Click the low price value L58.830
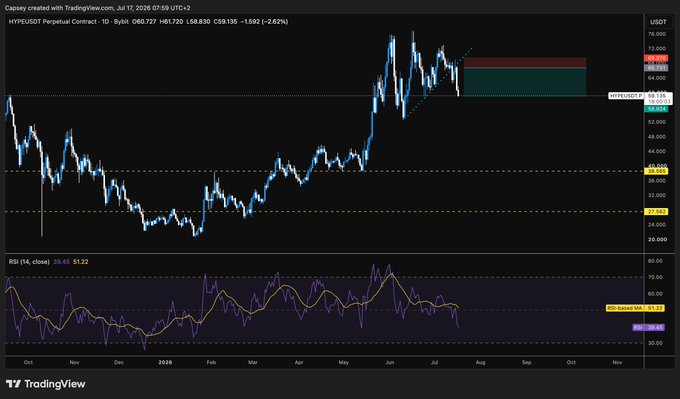This screenshot has height=399, width=680. pos(199,21)
